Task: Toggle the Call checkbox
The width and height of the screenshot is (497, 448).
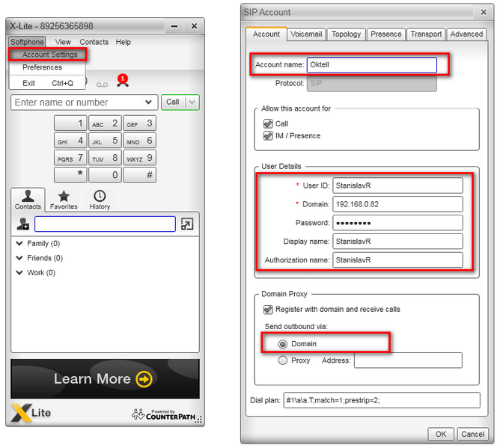Action: pyautogui.click(x=268, y=124)
